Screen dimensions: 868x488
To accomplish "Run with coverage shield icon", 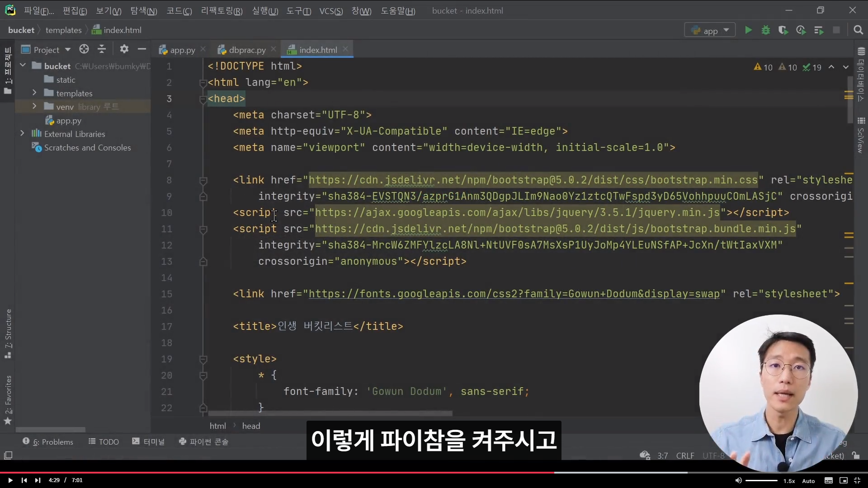I will click(x=783, y=30).
